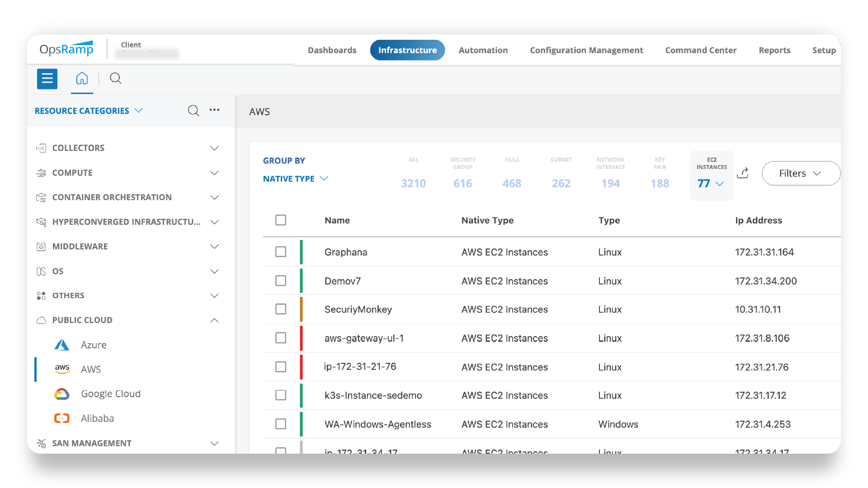Click the Container Orchestration icon
The width and height of the screenshot is (868, 488).
pos(41,197)
